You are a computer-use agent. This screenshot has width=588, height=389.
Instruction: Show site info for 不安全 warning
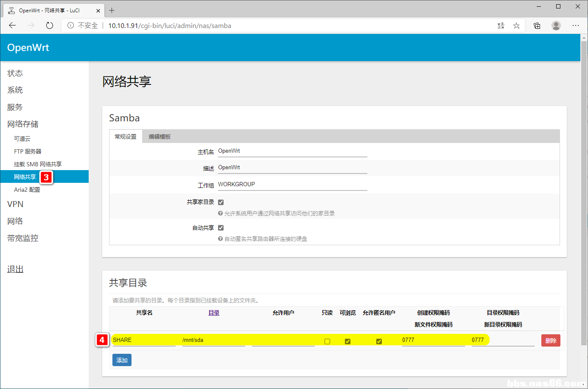click(x=83, y=25)
